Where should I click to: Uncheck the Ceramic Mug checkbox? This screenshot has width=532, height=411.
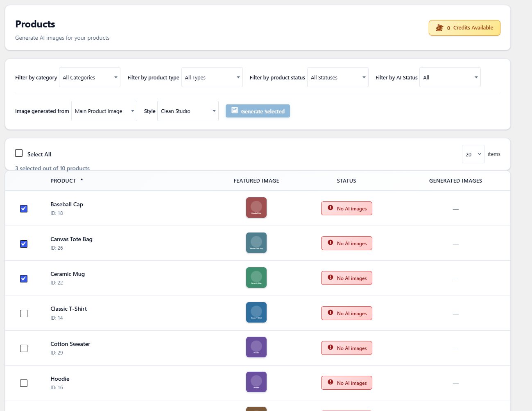point(24,279)
